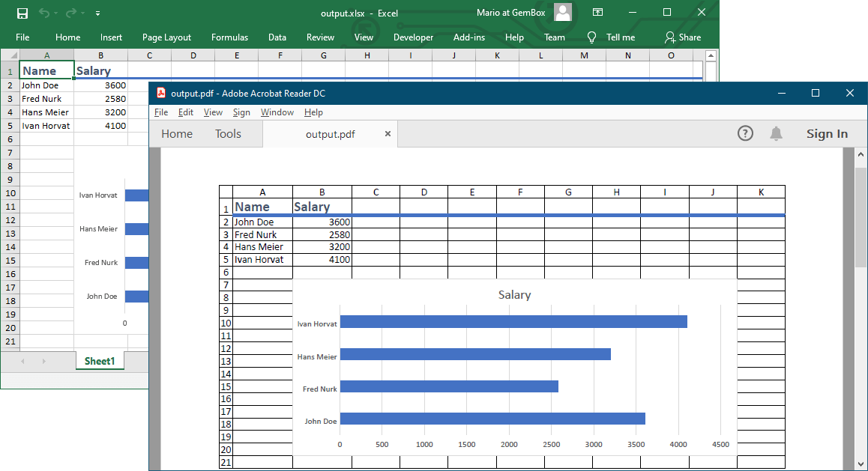Click the Acrobat vertical scrollbar thumb
This screenshot has width=868, height=471.
click(861, 217)
